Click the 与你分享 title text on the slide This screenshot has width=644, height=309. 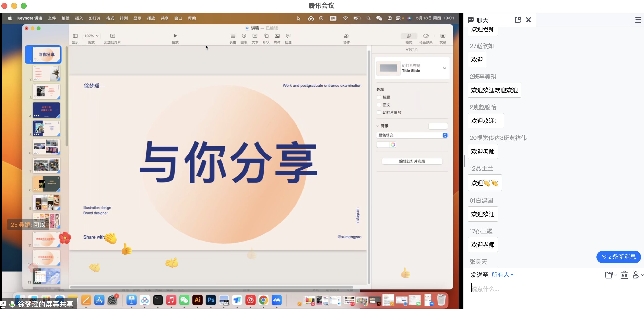pos(228,162)
